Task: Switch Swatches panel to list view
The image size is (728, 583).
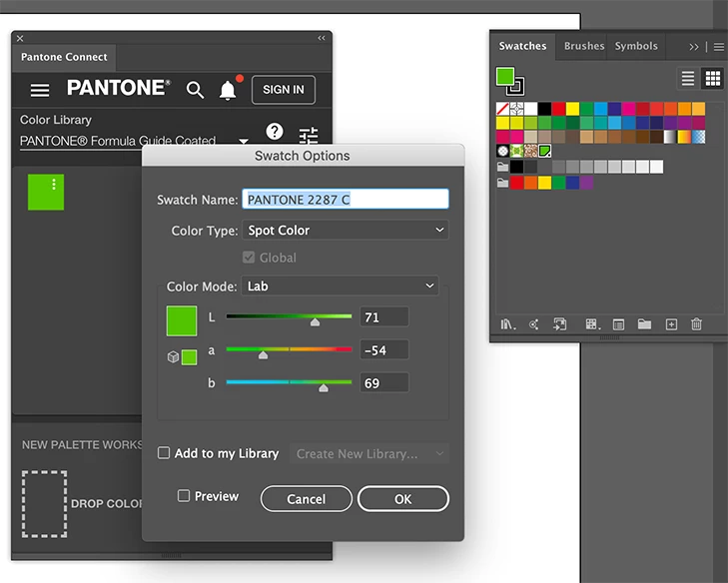Action: coord(688,78)
